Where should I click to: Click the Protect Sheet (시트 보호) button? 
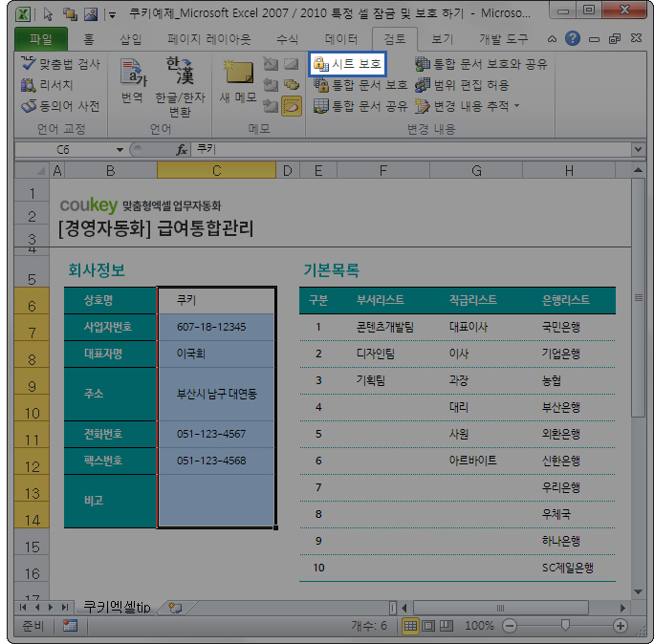(347, 64)
